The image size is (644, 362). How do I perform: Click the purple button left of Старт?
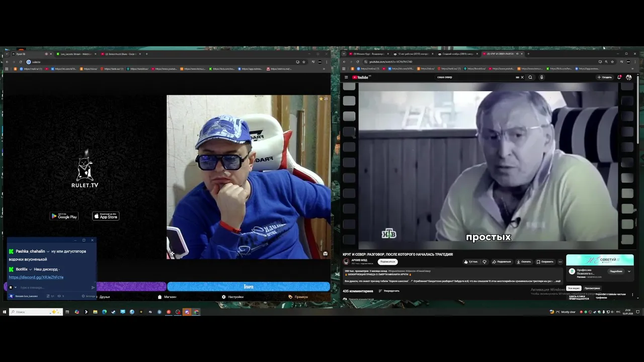tap(131, 287)
